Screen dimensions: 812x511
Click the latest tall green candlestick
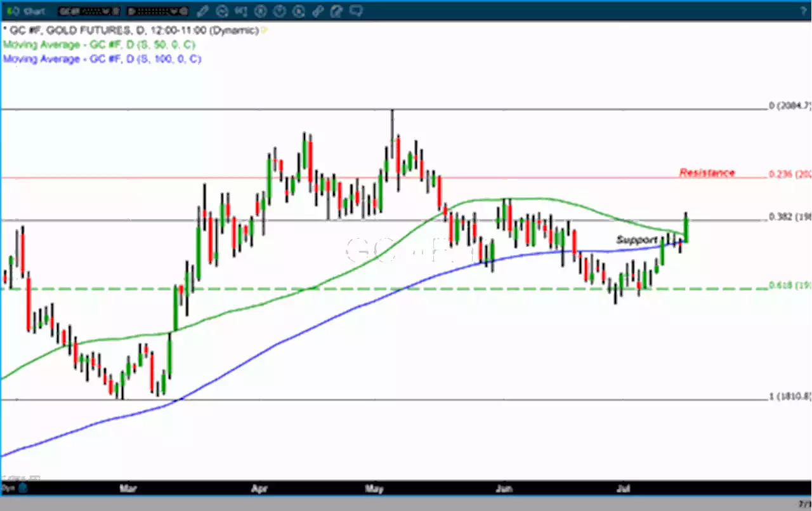pos(686,229)
